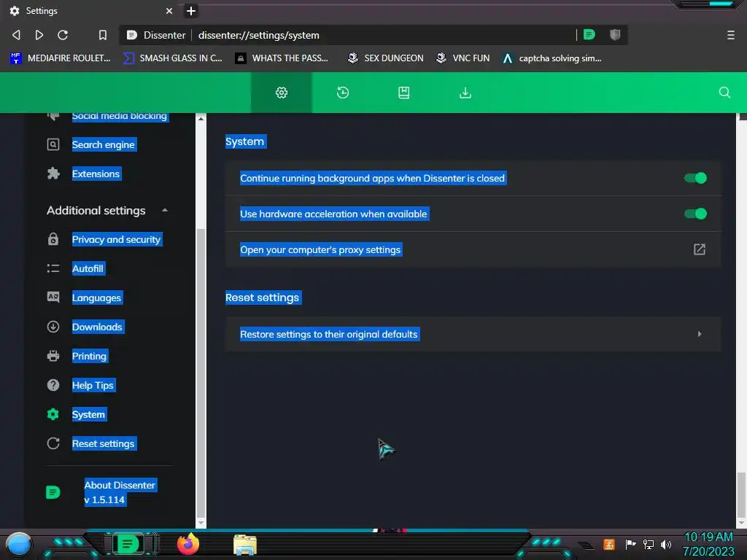
Task: Open Autofill settings
Action: click(88, 268)
